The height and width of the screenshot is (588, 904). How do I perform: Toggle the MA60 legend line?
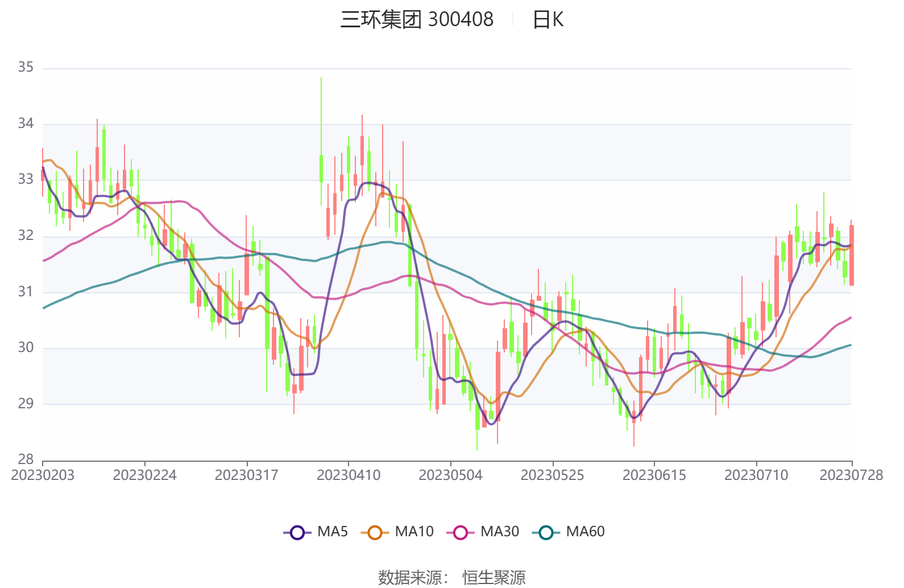(569, 532)
